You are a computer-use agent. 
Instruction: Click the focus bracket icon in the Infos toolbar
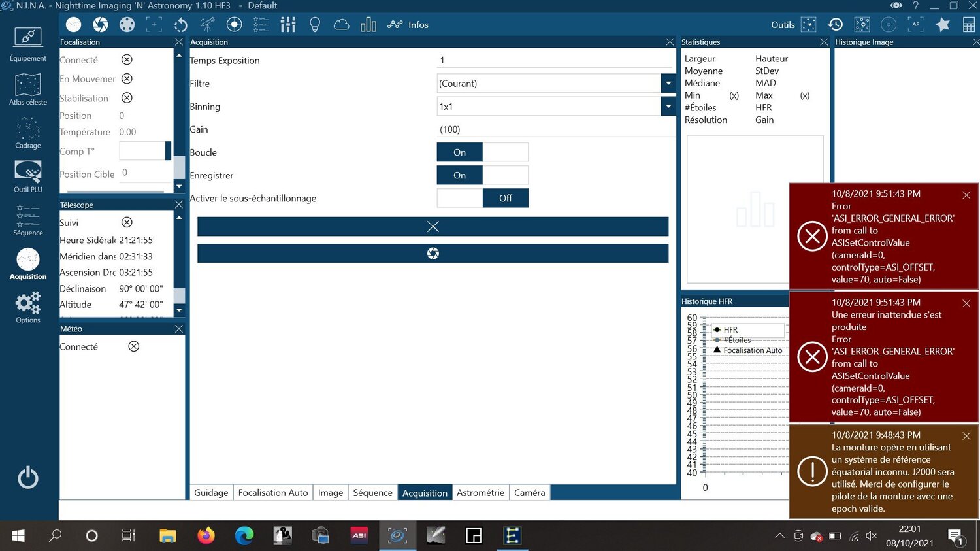click(154, 25)
